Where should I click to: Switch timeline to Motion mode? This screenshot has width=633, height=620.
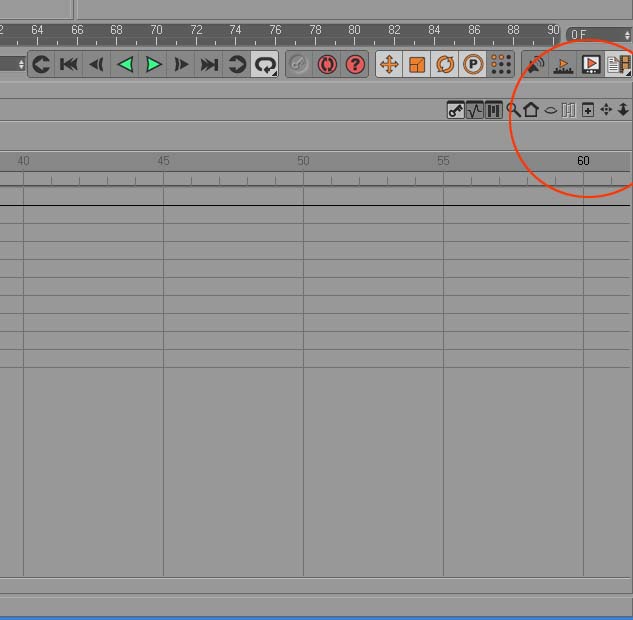pos(493,110)
